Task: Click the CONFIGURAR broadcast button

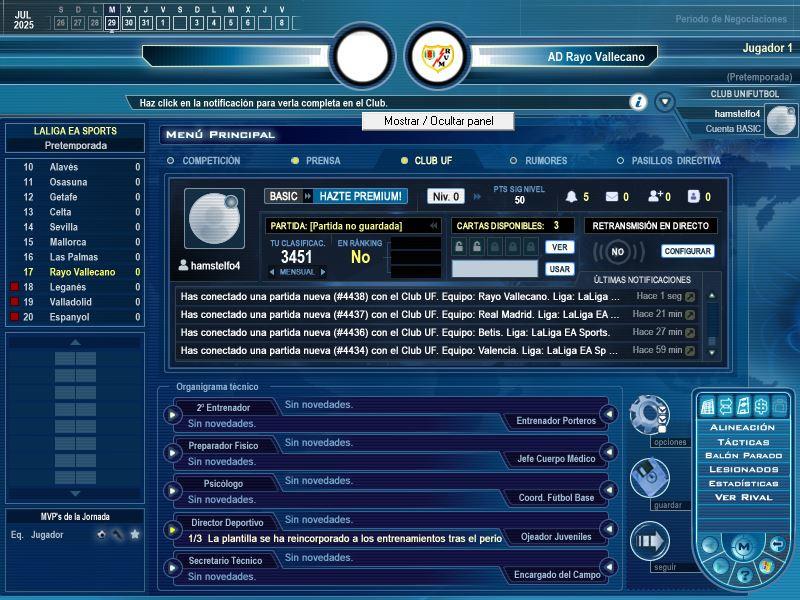Action: 688,251
